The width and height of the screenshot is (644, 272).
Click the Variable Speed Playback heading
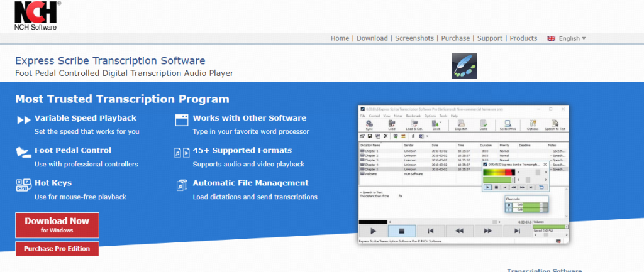[x=86, y=118]
